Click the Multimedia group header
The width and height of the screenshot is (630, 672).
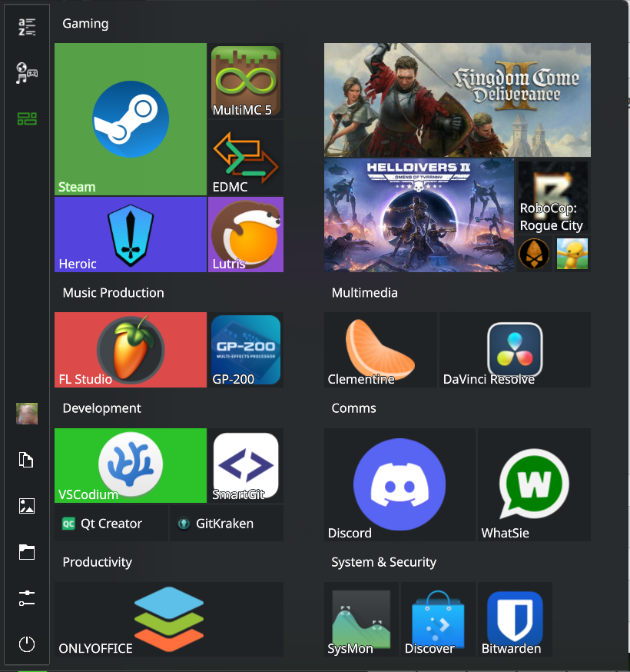coord(365,293)
